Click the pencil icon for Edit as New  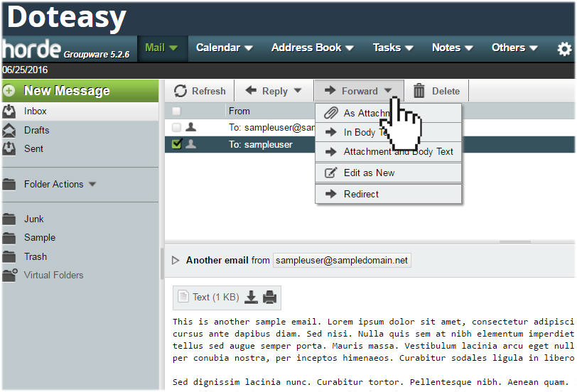tap(330, 173)
